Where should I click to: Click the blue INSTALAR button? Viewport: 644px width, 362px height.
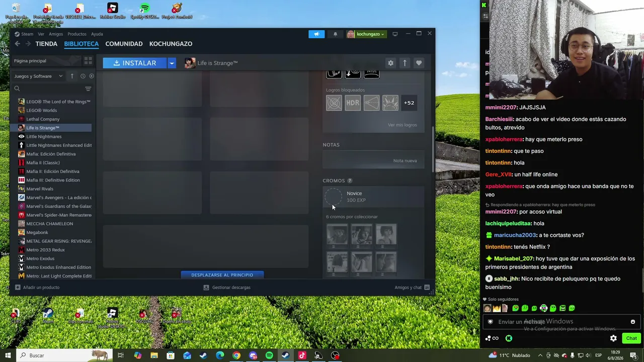[x=135, y=63]
